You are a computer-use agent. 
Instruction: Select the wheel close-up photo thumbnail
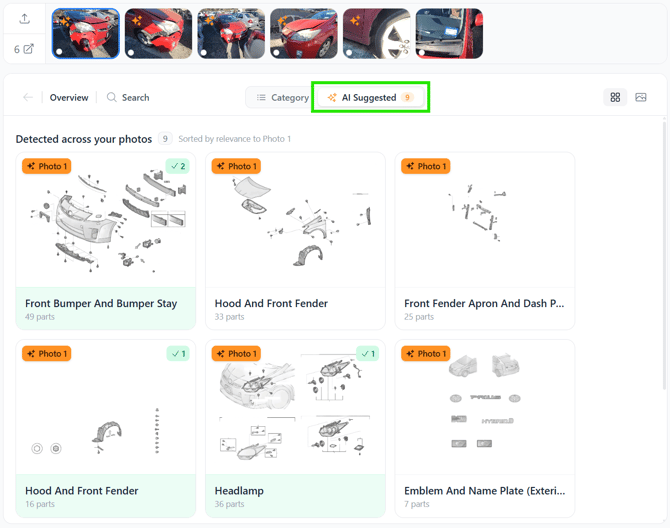click(x=376, y=33)
